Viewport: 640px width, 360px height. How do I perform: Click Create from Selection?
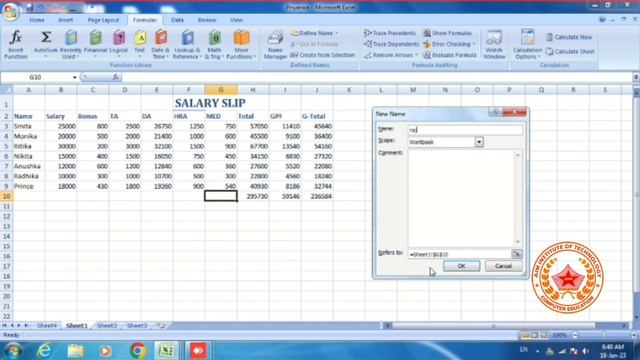tap(322, 55)
